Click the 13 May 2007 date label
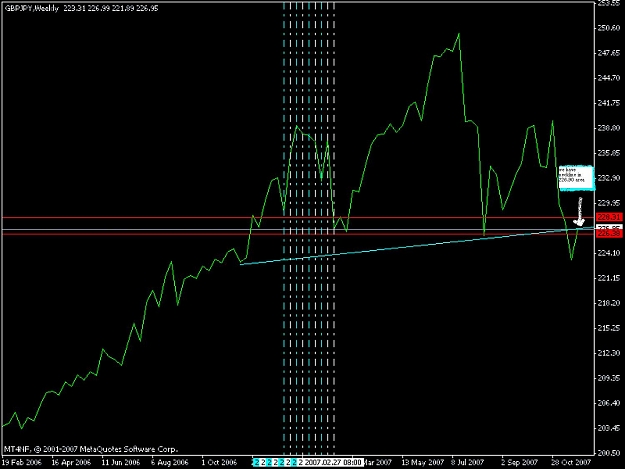 tap(423, 462)
